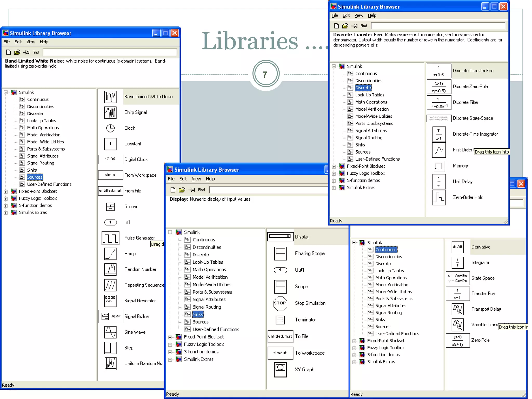Open the View menu in the Sinks browser

tap(196, 179)
